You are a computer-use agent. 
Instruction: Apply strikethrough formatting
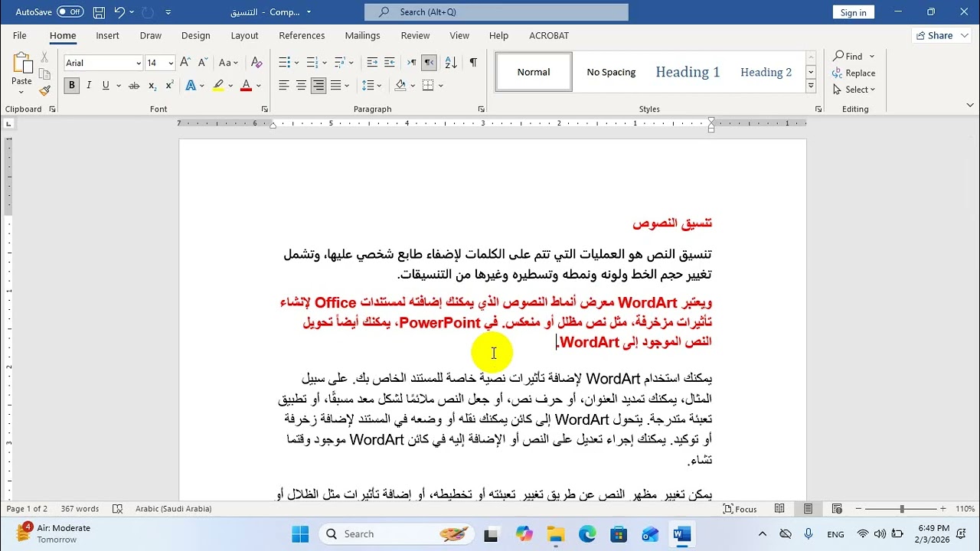134,86
